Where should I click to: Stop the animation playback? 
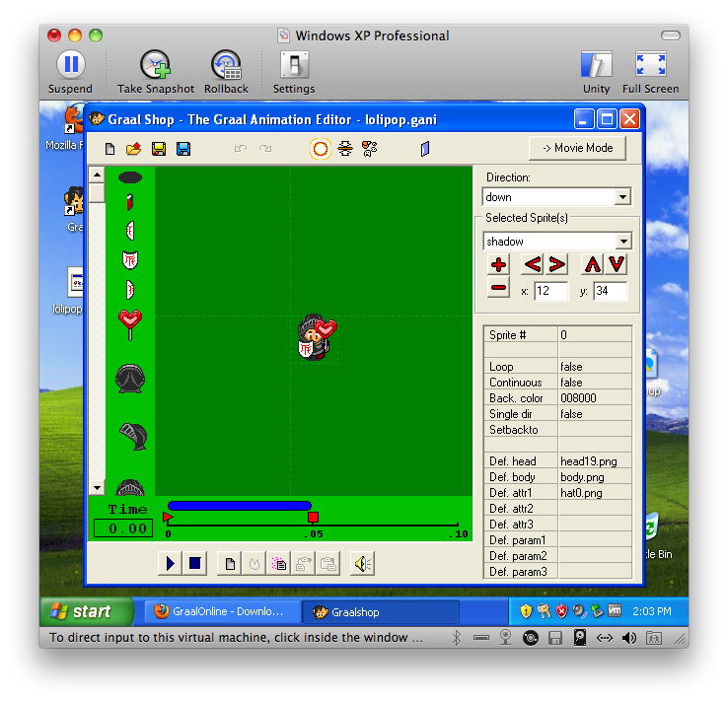tap(195, 563)
